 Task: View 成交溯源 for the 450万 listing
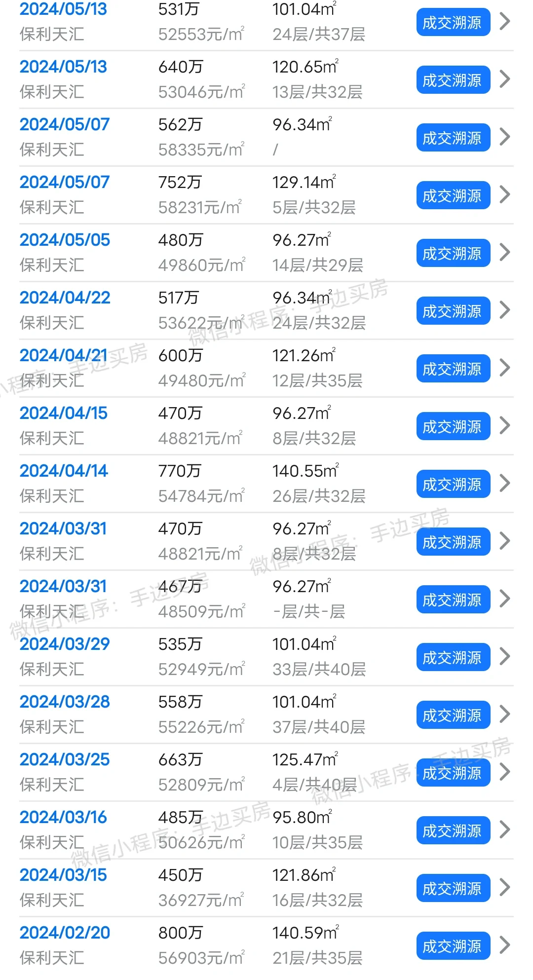(453, 888)
